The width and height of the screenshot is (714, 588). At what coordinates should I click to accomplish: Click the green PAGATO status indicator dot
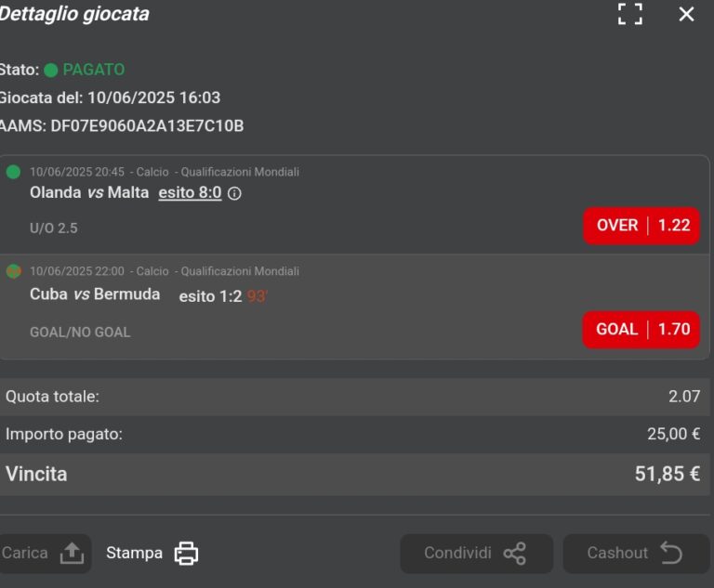pos(50,70)
